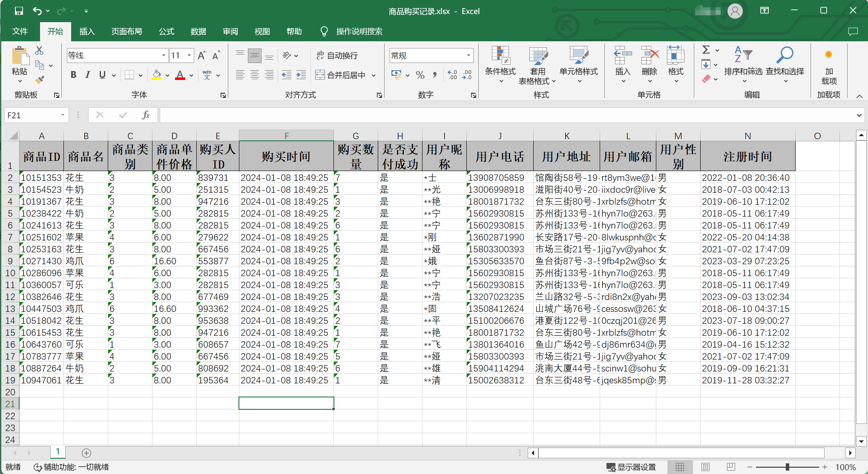Increase font size with the larger A icon
Screen dimensions: 868x474
tap(202, 55)
